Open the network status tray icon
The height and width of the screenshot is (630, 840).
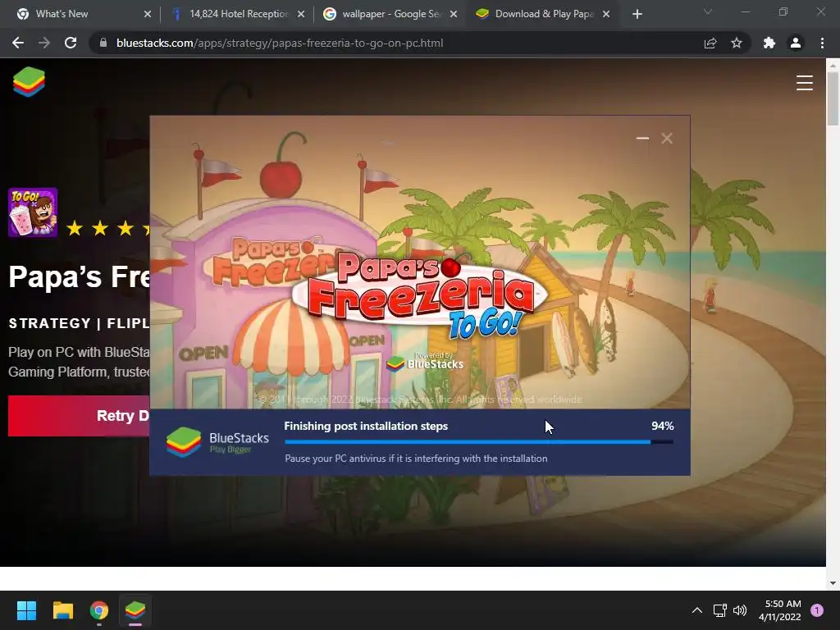(x=719, y=610)
